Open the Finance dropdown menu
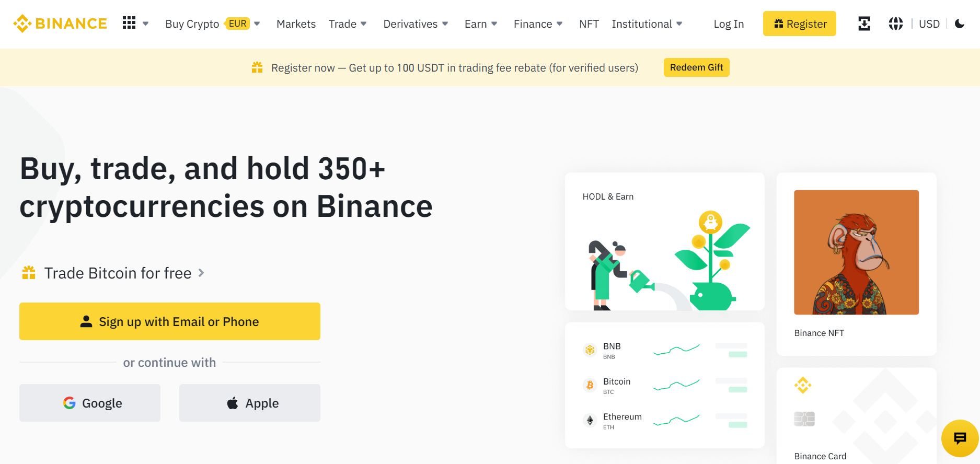 (x=538, y=24)
